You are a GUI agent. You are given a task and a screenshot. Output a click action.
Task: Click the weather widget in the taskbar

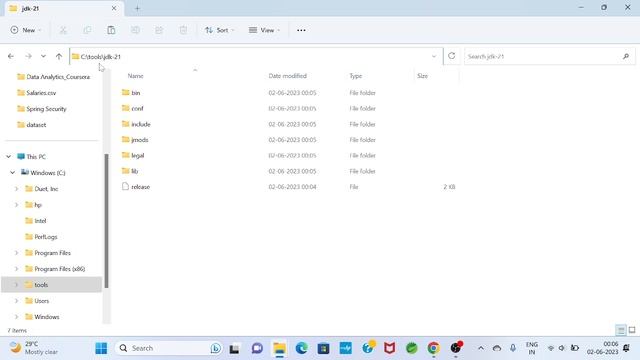[33, 348]
